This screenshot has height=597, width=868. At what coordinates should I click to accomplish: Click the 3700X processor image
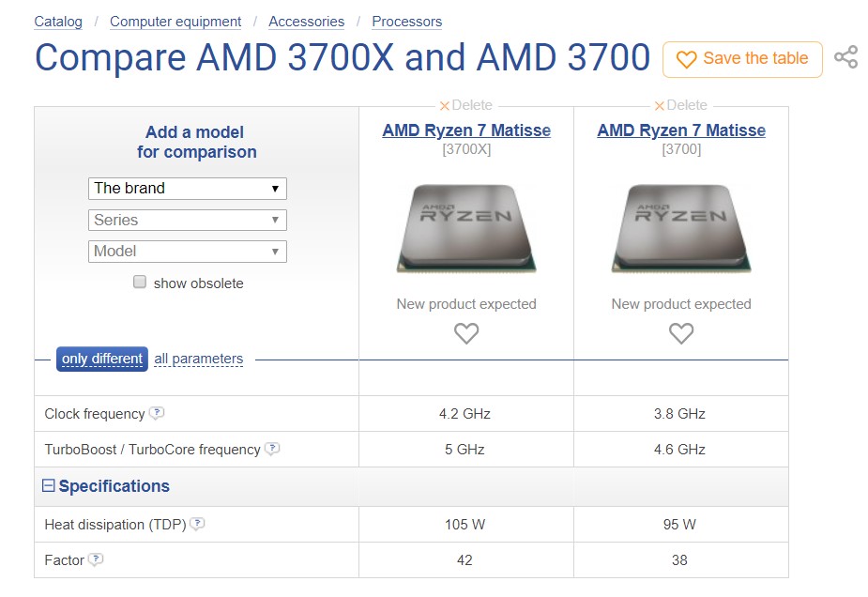(466, 229)
